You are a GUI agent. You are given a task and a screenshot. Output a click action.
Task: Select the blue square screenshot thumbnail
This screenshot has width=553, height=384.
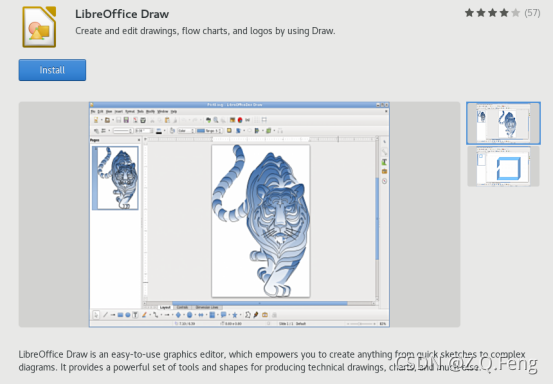[x=503, y=166]
